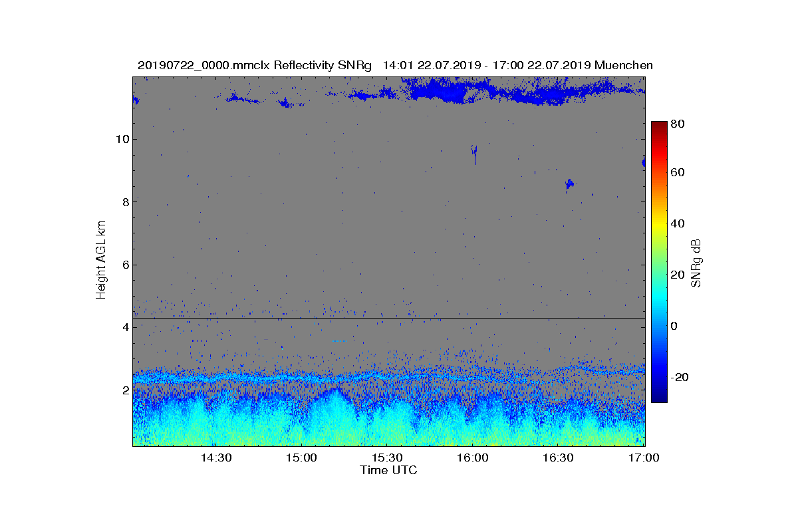Click the height tick label "2"
The image size is (798, 532).
click(x=125, y=390)
